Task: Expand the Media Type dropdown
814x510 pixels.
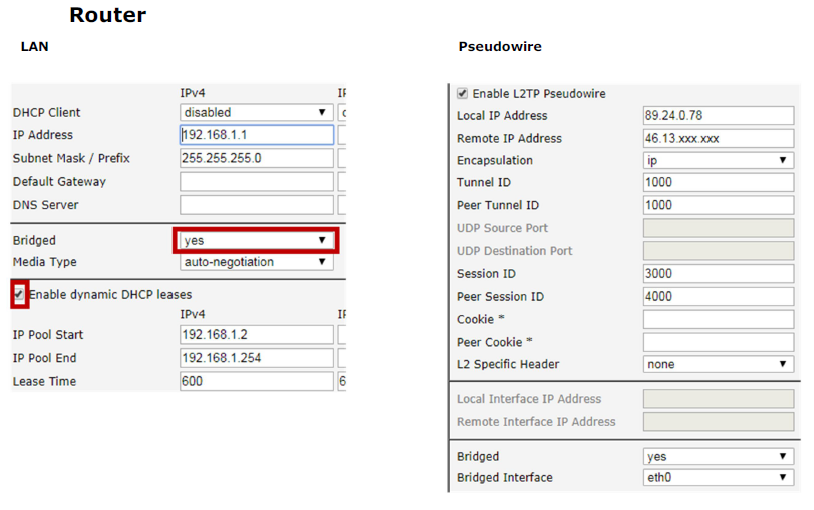Action: (257, 262)
